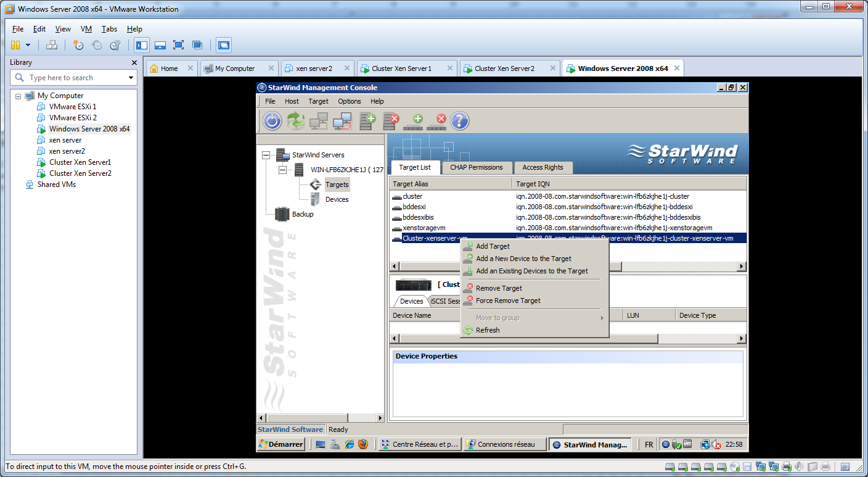The height and width of the screenshot is (477, 868).
Task: Collapse the StarWind Servers tree node
Action: coord(266,155)
